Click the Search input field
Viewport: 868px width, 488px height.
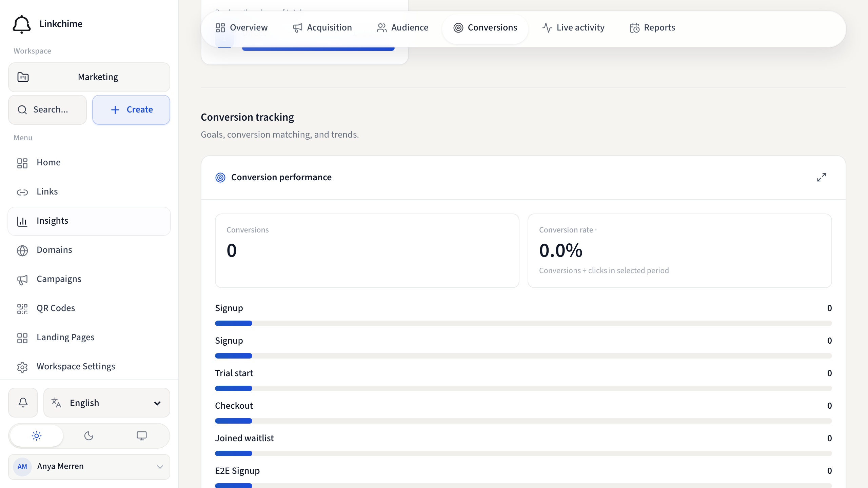click(x=47, y=109)
